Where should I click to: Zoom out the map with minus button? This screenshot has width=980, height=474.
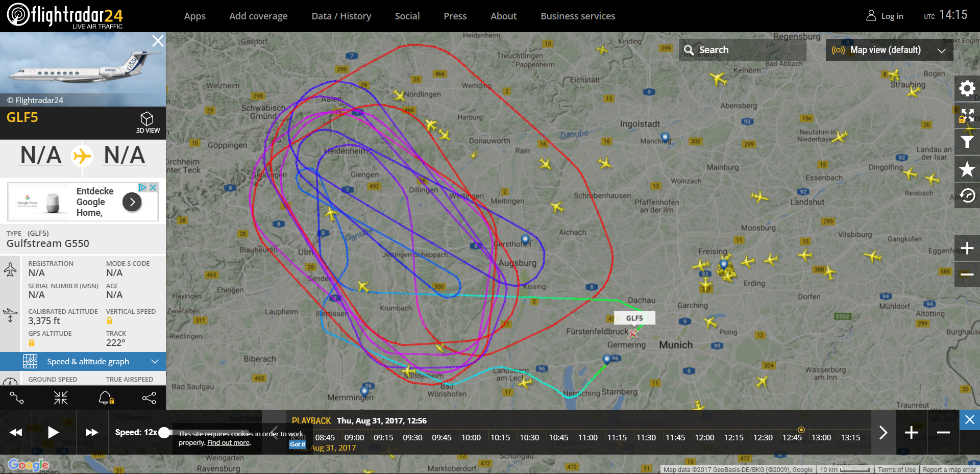tap(967, 275)
